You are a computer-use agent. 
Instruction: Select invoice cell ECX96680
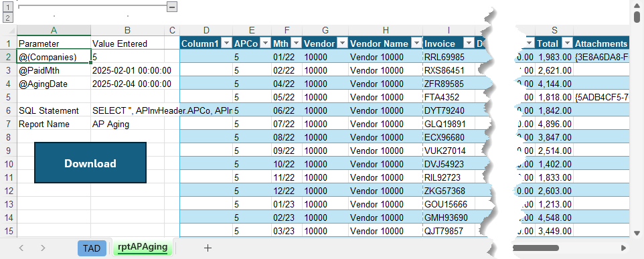(449, 137)
